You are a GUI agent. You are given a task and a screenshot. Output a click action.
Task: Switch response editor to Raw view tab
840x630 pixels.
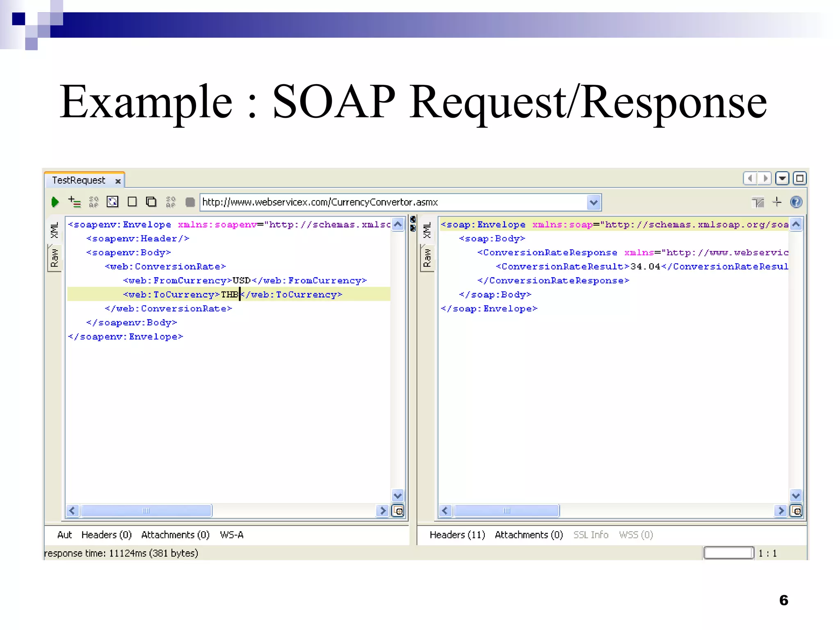[427, 258]
